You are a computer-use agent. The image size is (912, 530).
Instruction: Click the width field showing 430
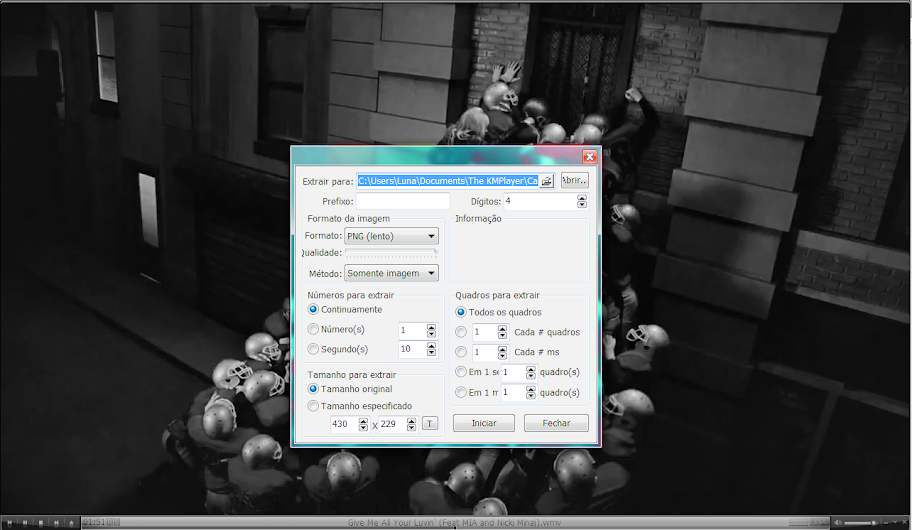point(344,424)
